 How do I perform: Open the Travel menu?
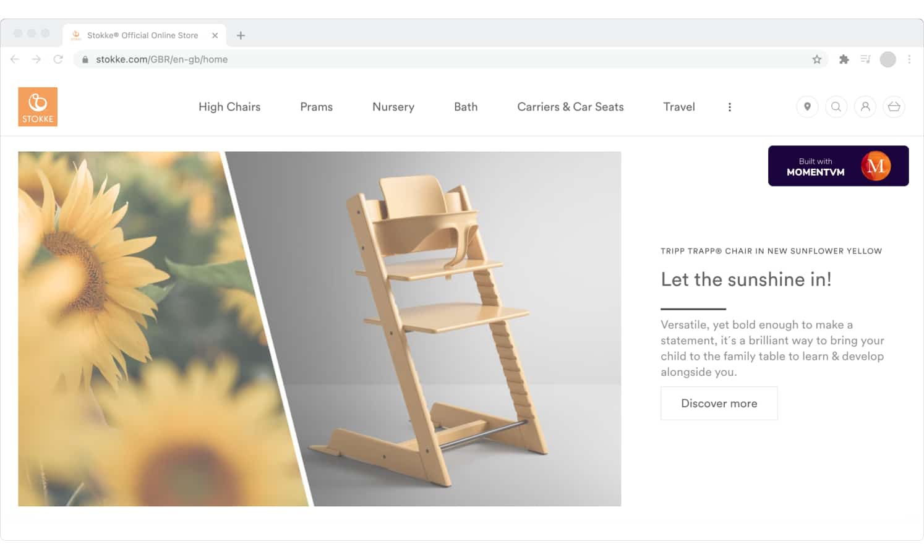(679, 107)
